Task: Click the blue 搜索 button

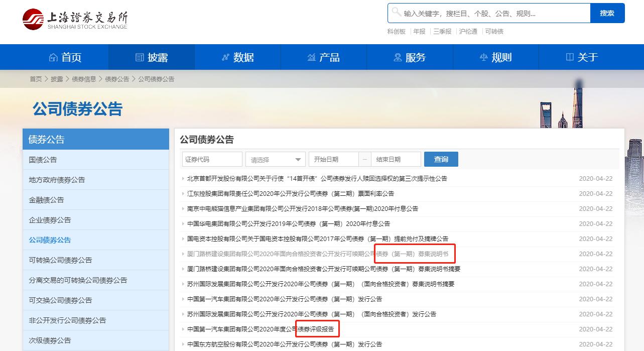Action: pos(607,13)
